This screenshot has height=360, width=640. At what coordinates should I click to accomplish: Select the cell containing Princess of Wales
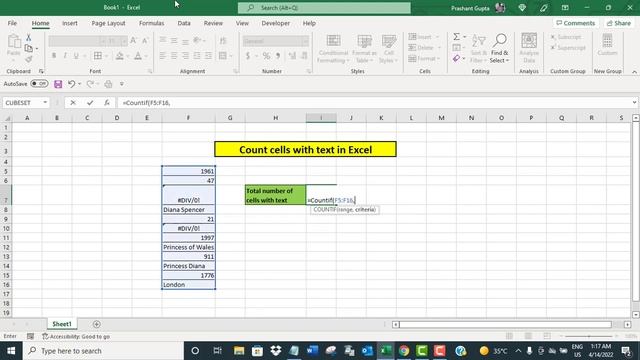click(x=189, y=247)
